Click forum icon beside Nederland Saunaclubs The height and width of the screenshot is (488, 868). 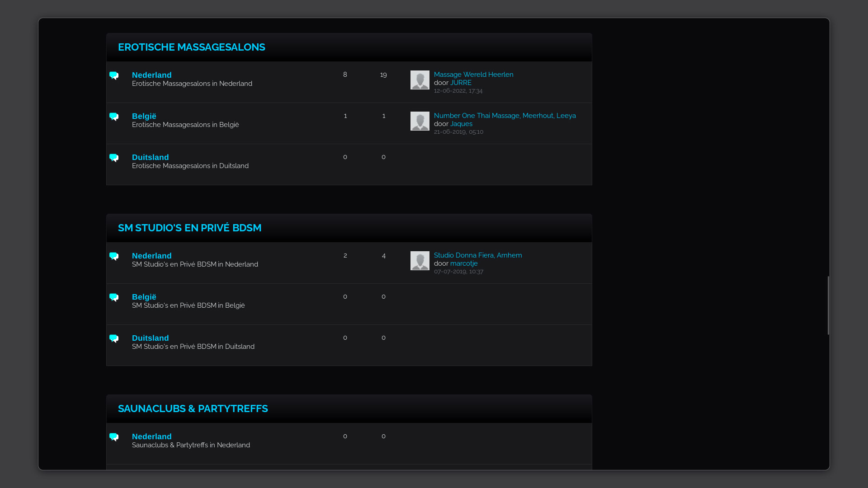point(114,437)
